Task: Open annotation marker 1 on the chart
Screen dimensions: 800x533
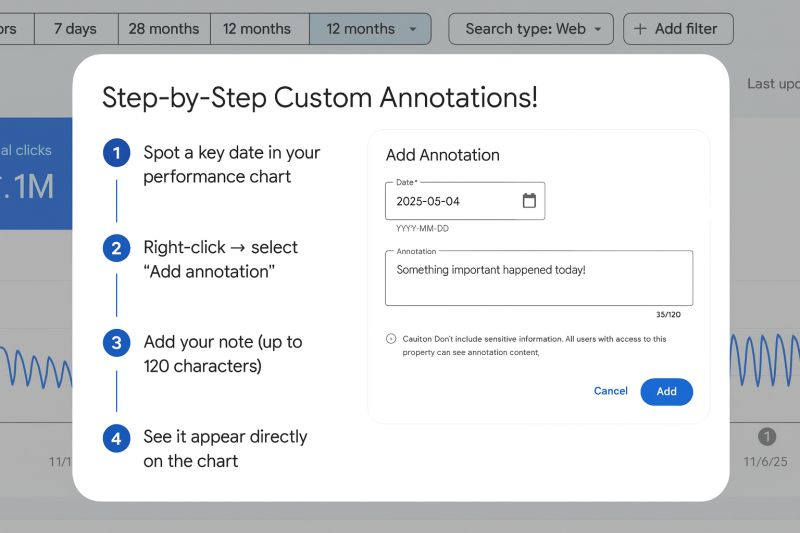Action: (x=767, y=437)
